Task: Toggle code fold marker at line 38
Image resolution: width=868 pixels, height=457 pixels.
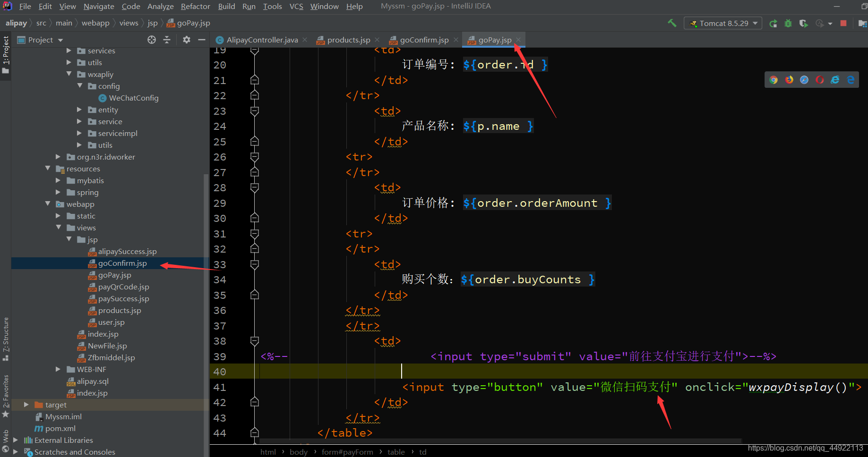Action: [x=255, y=341]
